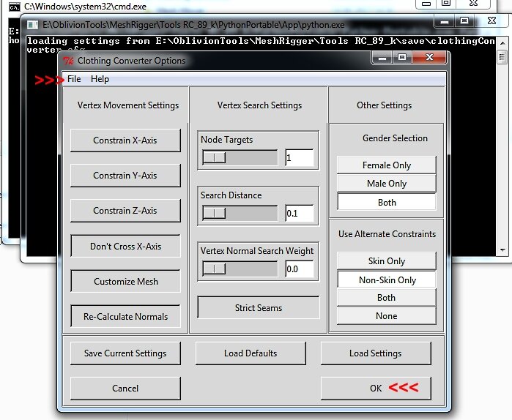Viewport: 512px width, 420px height.
Task: Click the Use Alternate Constraints label
Action: pos(387,234)
